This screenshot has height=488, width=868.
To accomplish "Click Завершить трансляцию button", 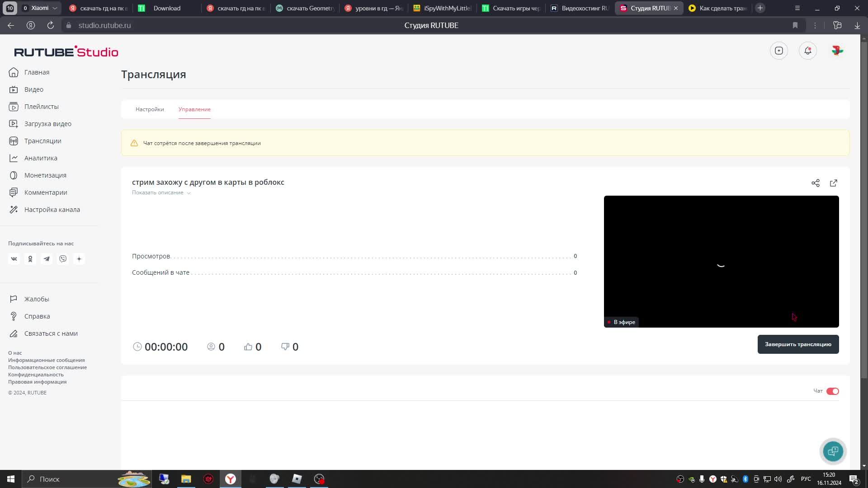I will [x=798, y=344].
